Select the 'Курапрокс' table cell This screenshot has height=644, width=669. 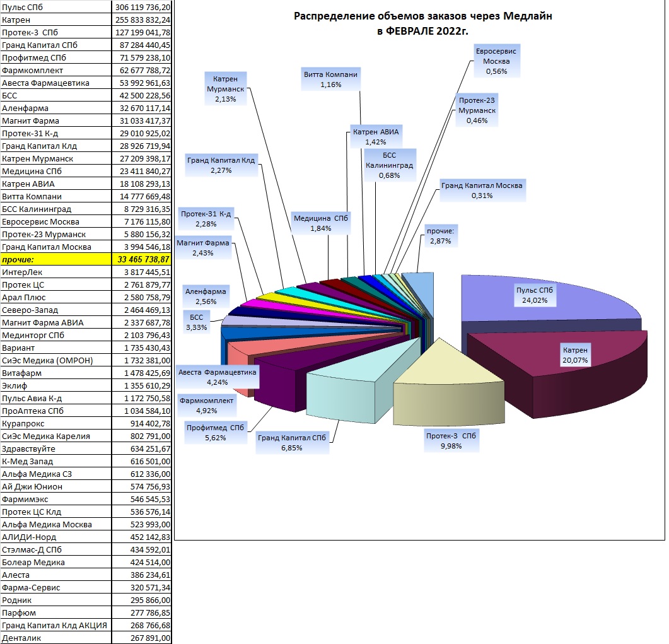[55, 423]
